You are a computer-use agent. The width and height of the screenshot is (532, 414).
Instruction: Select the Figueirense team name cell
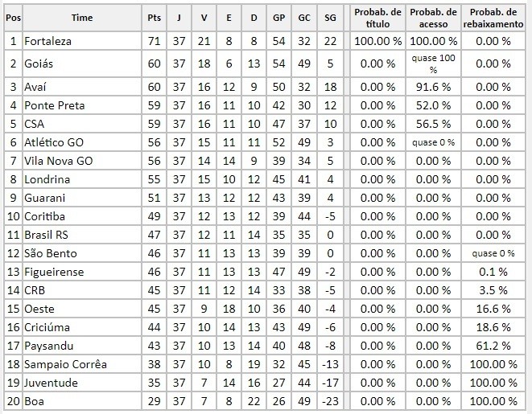(x=82, y=272)
